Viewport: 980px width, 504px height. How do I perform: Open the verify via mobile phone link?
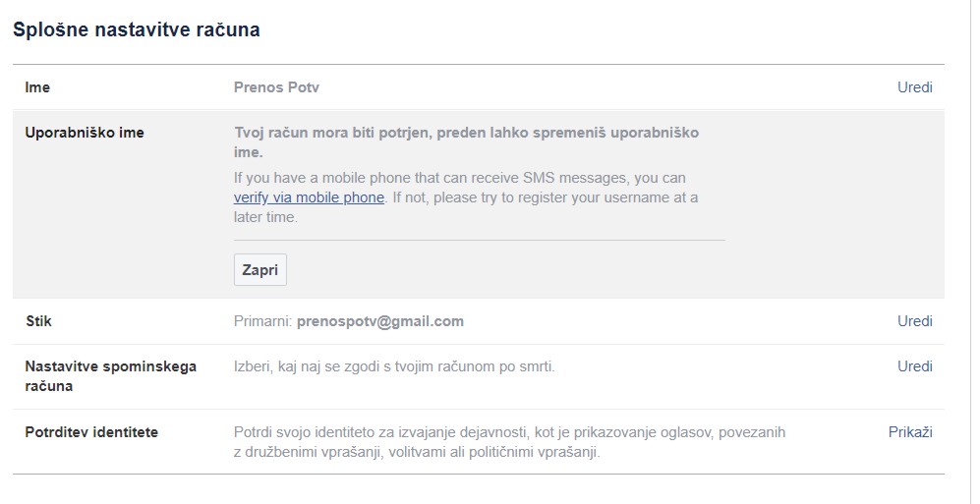[x=309, y=197]
